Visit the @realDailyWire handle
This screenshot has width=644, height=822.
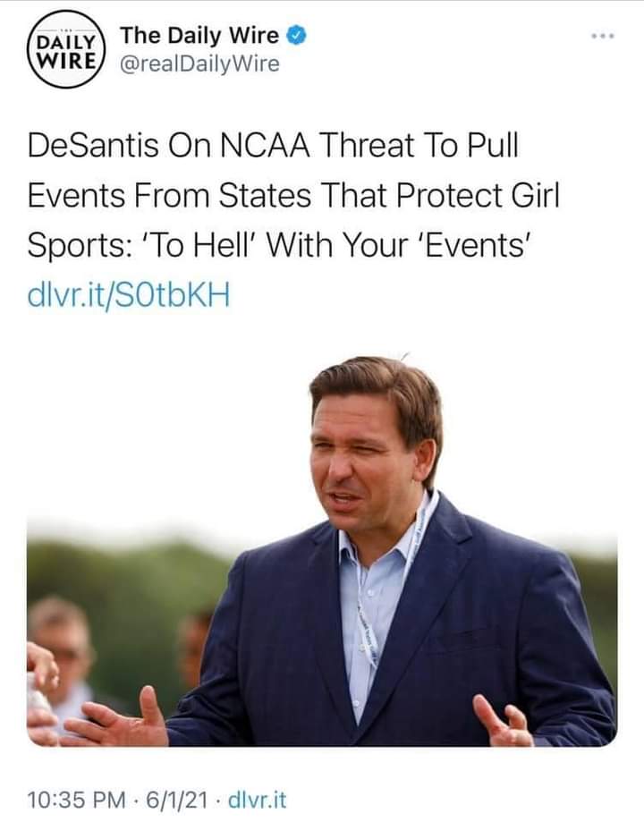click(x=199, y=64)
